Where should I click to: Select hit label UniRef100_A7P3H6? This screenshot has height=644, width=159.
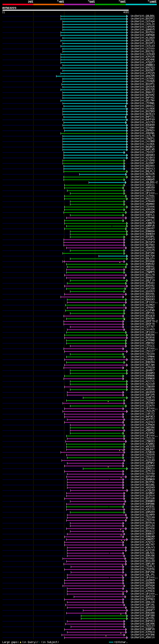[x=143, y=635]
